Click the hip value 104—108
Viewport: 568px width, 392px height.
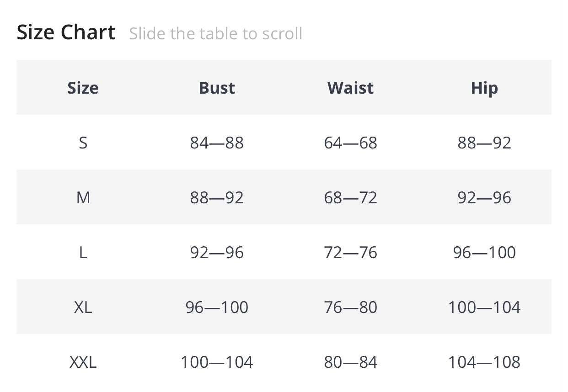[484, 362]
